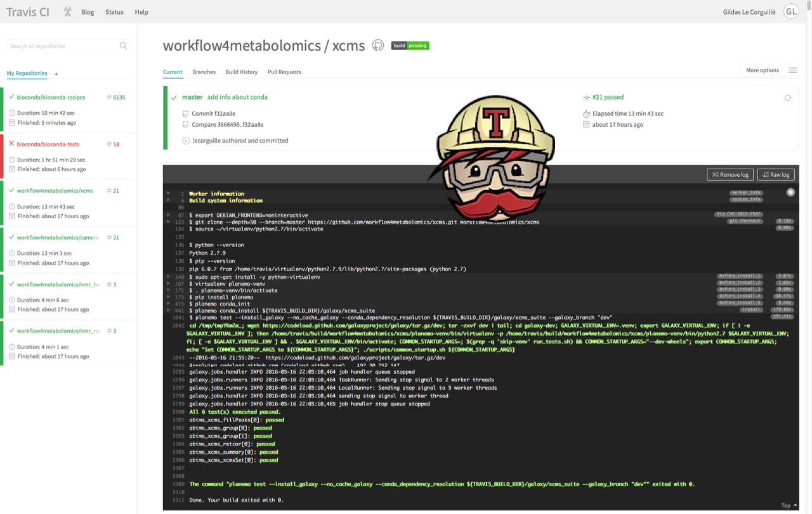Click the master branch name
The width and height of the screenshot is (812, 514).
(192, 97)
